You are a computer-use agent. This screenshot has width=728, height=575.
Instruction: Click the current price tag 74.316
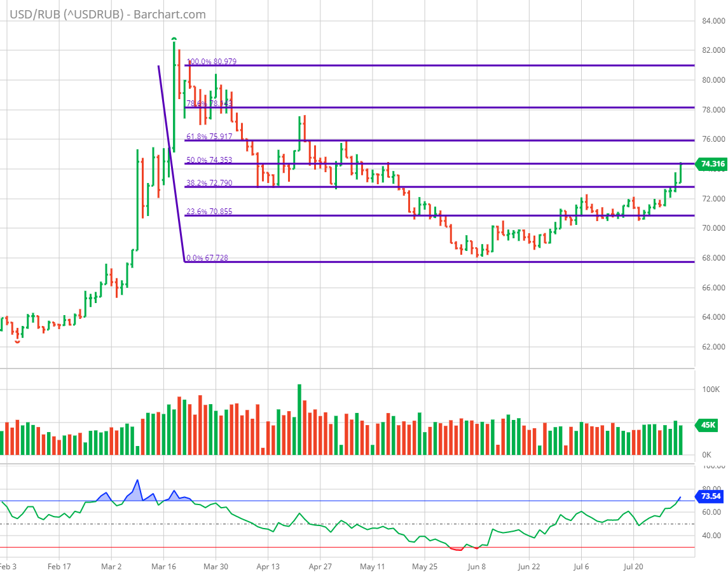(710, 164)
